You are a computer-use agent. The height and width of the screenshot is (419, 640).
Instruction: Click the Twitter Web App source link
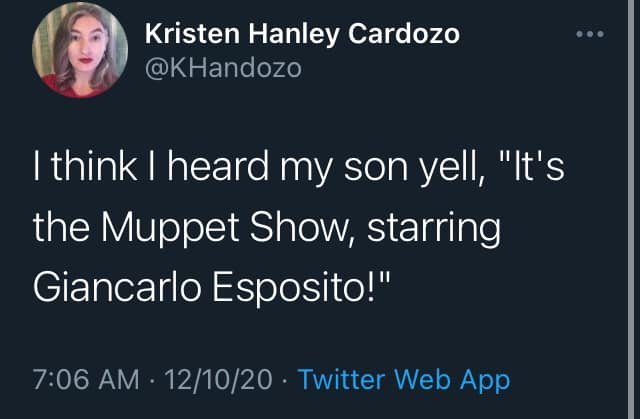404,379
